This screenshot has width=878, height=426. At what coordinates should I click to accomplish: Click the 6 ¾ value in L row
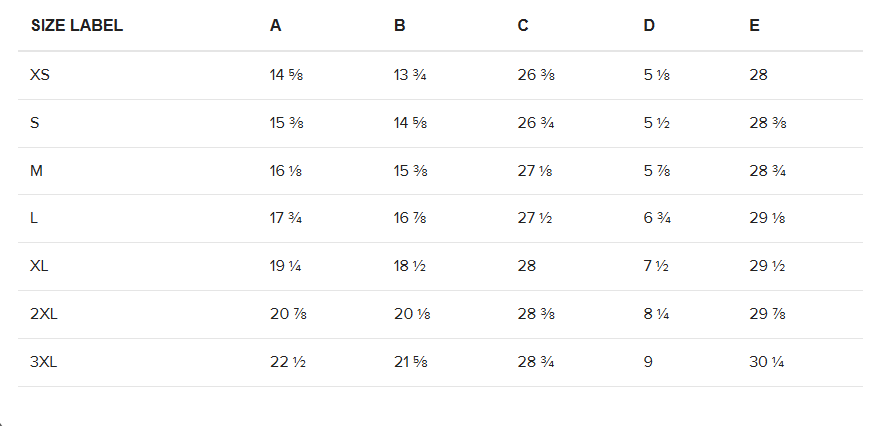coord(657,218)
